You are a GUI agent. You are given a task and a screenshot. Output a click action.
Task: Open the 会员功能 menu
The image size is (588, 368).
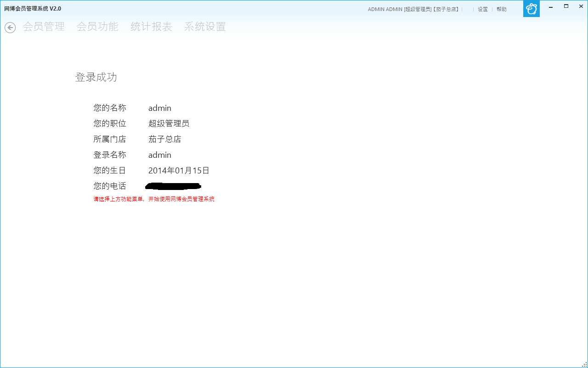click(97, 27)
